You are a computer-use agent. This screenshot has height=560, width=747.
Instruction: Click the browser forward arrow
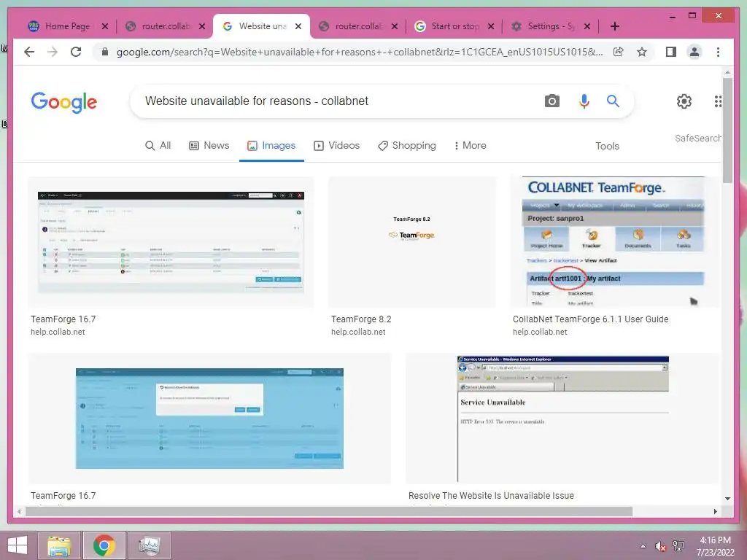click(53, 52)
